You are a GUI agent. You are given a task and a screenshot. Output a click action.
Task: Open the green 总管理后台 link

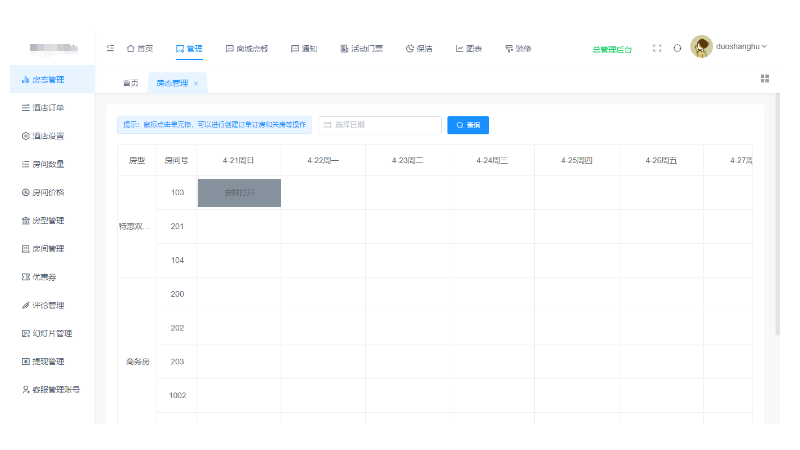point(612,49)
